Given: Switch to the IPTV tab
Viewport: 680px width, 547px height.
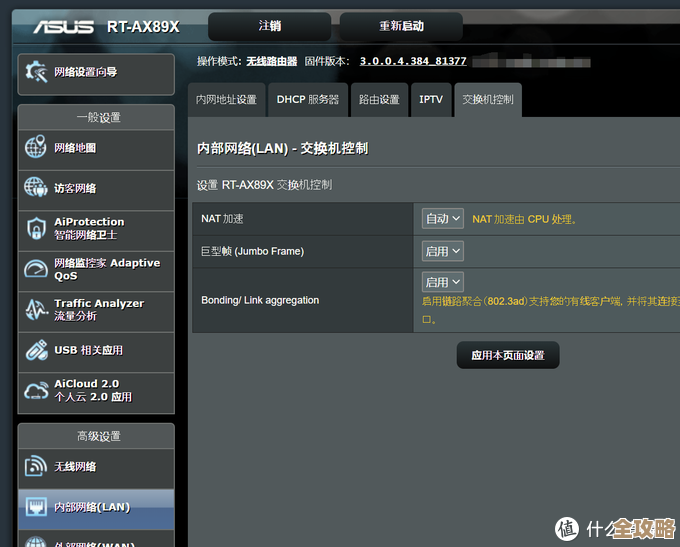Looking at the screenshot, I should [431, 100].
